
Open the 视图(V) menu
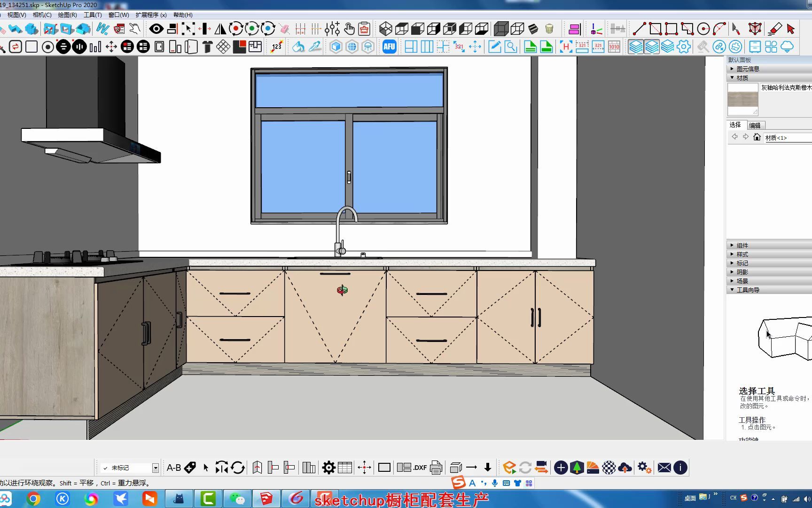[x=16, y=15]
